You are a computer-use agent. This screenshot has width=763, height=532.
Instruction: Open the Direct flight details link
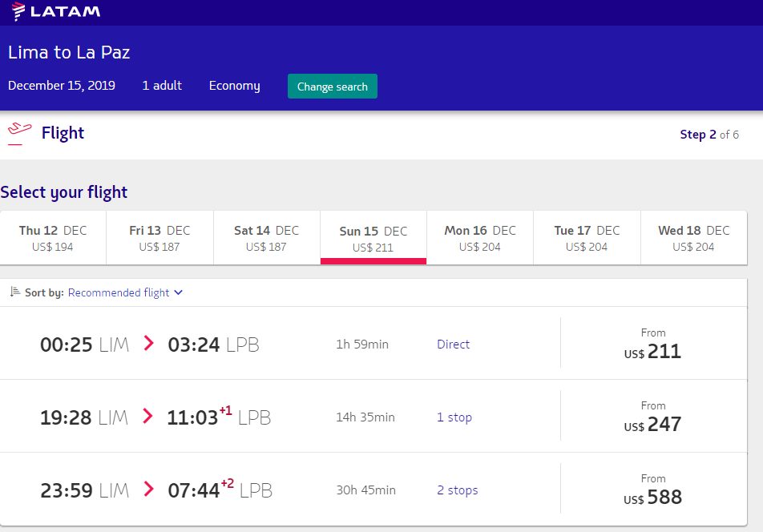click(453, 345)
